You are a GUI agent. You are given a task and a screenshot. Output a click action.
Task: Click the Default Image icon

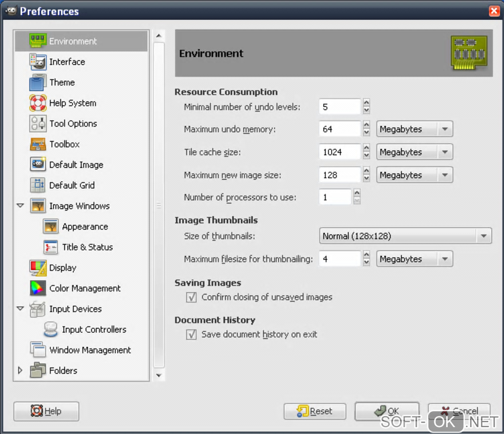point(38,164)
